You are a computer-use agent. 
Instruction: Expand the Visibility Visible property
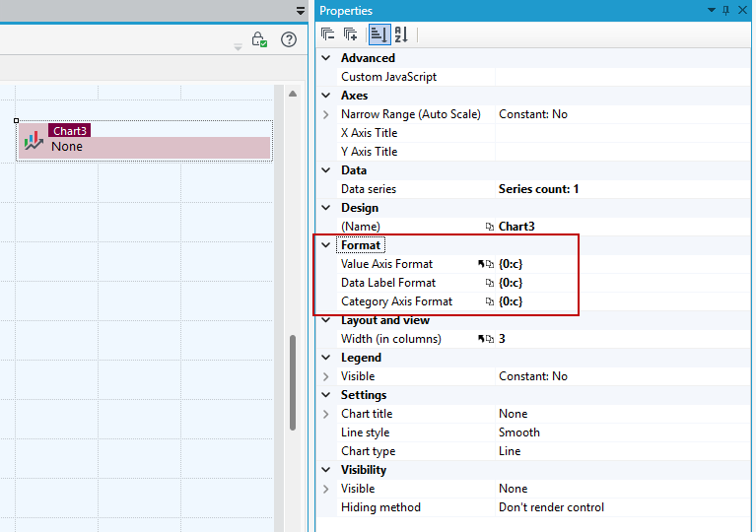coord(326,489)
